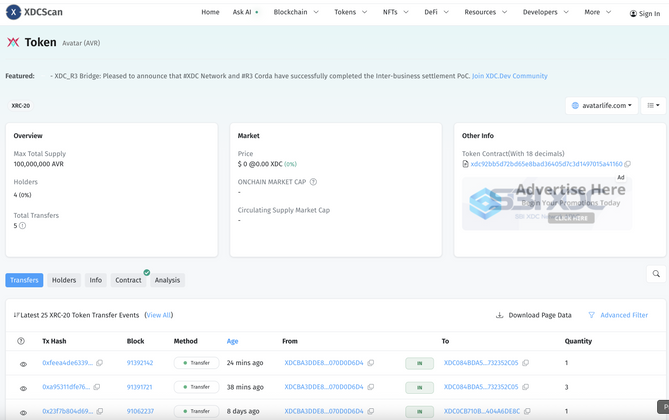669x420 pixels.
Task: Click the table header help icon
Action: tap(20, 341)
